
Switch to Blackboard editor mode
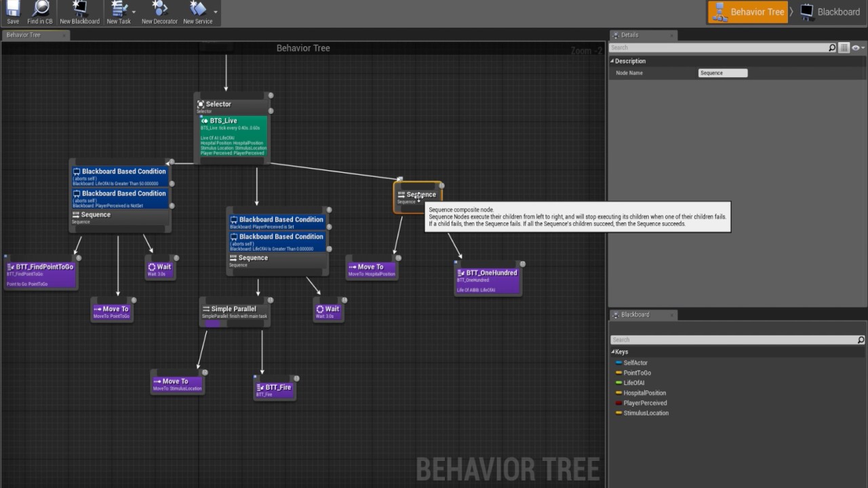829,12
